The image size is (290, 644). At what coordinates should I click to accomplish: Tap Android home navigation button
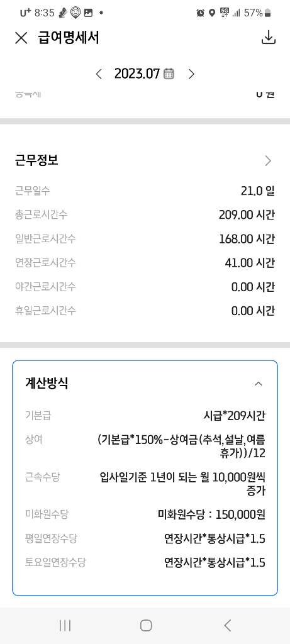[146, 626]
